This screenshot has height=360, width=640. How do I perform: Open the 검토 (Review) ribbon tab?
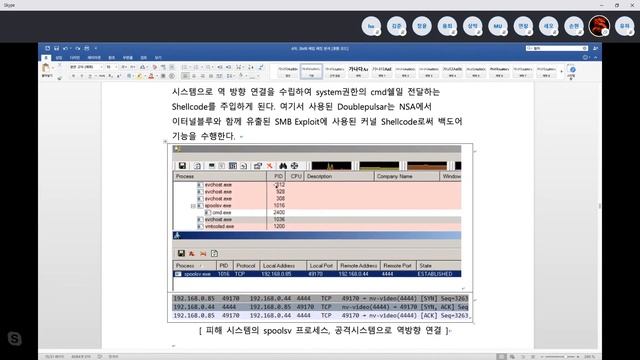[144, 58]
